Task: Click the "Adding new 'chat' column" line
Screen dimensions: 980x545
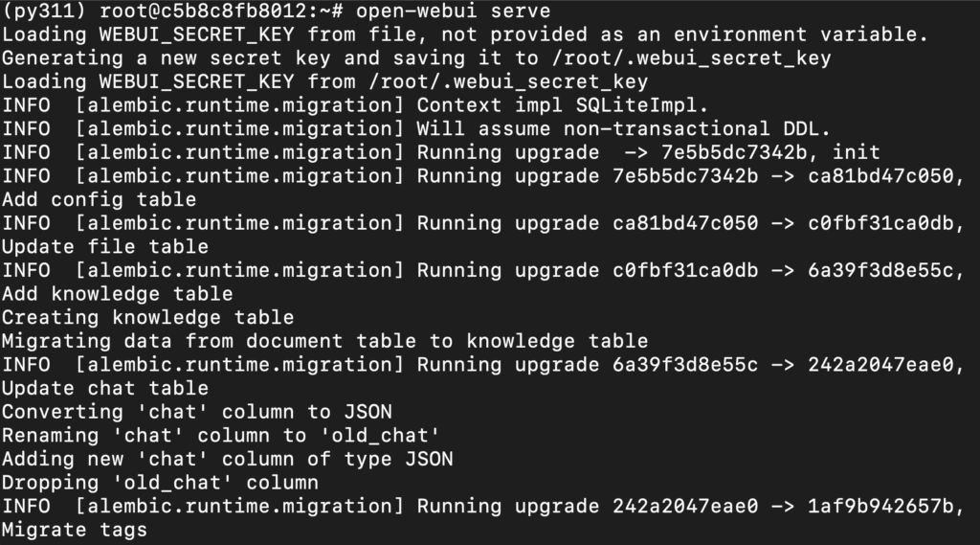Action: point(227,459)
